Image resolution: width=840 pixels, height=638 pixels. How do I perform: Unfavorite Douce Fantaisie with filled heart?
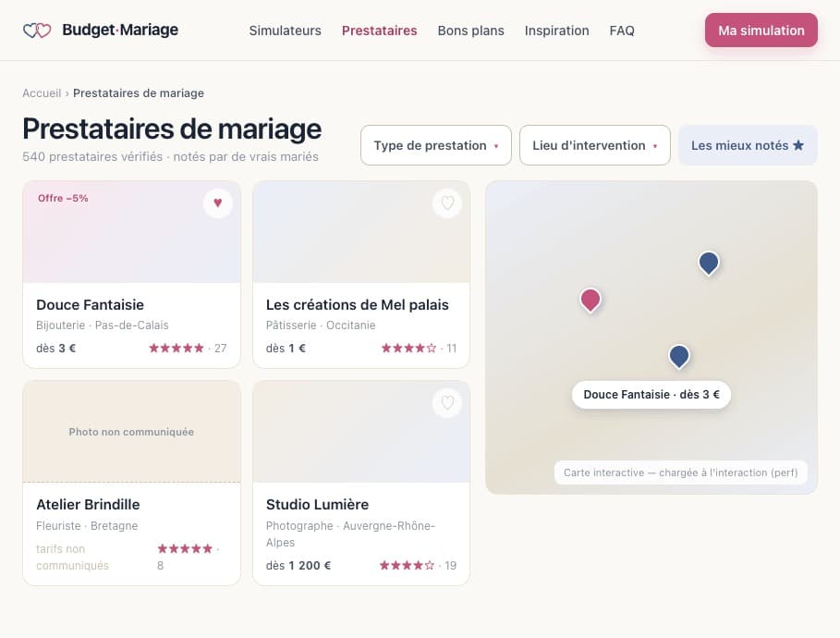[217, 202]
